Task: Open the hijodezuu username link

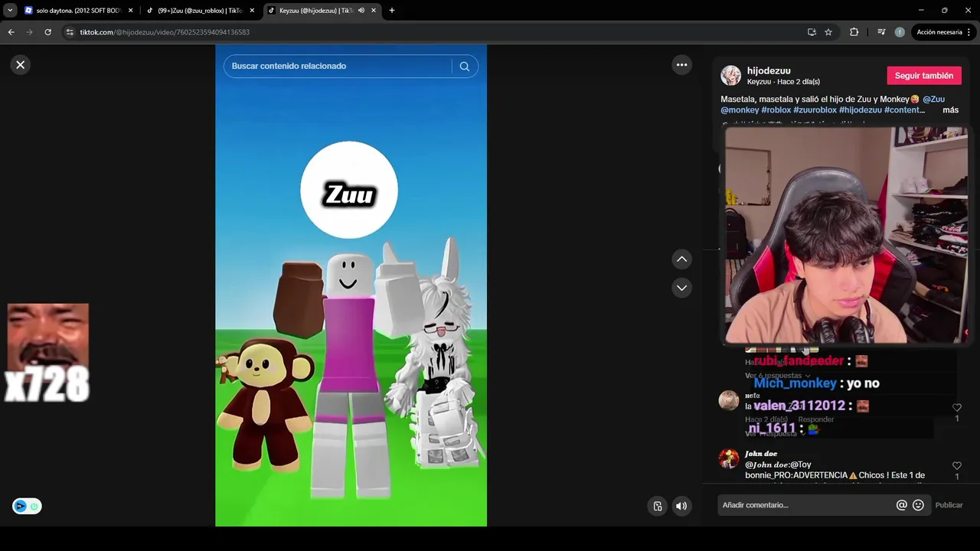Action: point(769,70)
